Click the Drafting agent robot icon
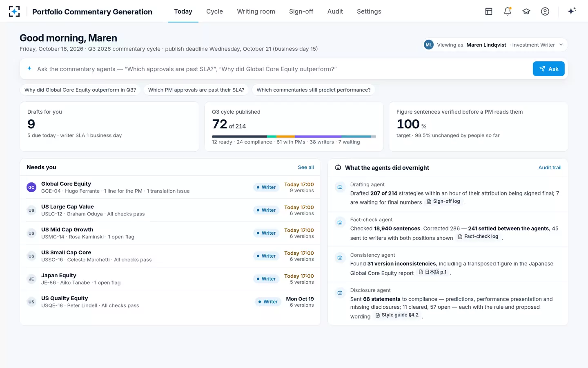The width and height of the screenshot is (588, 368). (340, 187)
